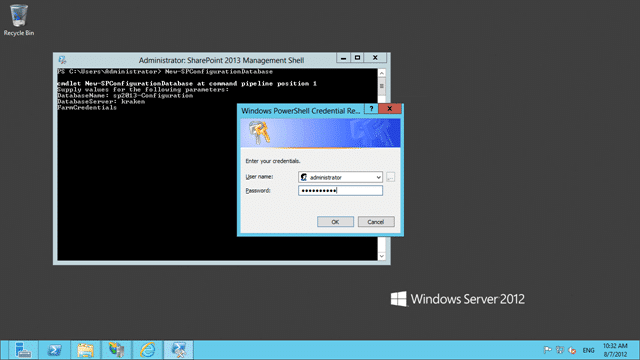The image size is (640, 360).
Task: Open Internet Explorer from the taskbar
Action: (147, 350)
